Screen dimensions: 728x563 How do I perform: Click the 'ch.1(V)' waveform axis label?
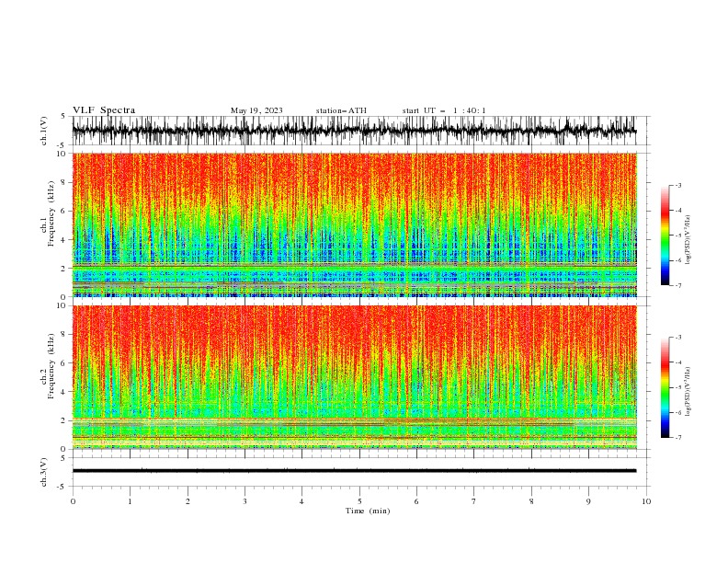(43, 131)
